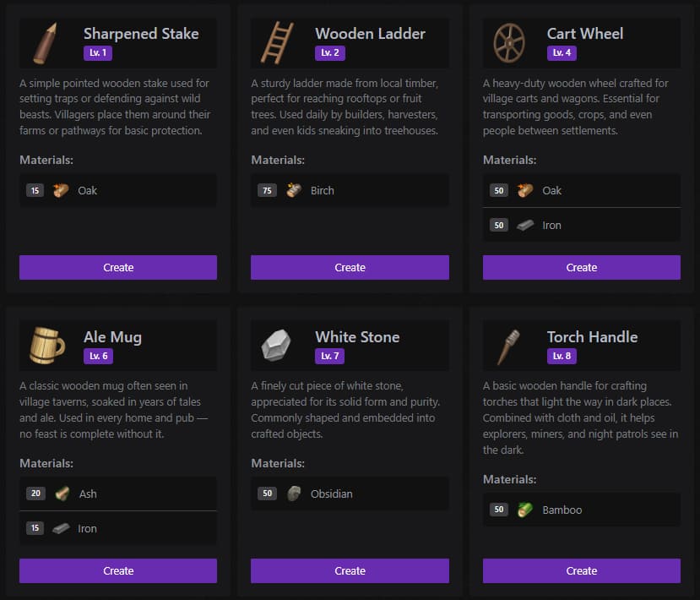Image resolution: width=700 pixels, height=600 pixels.
Task: Click Iron ingot icon under Cart Wheel
Action: click(x=525, y=225)
